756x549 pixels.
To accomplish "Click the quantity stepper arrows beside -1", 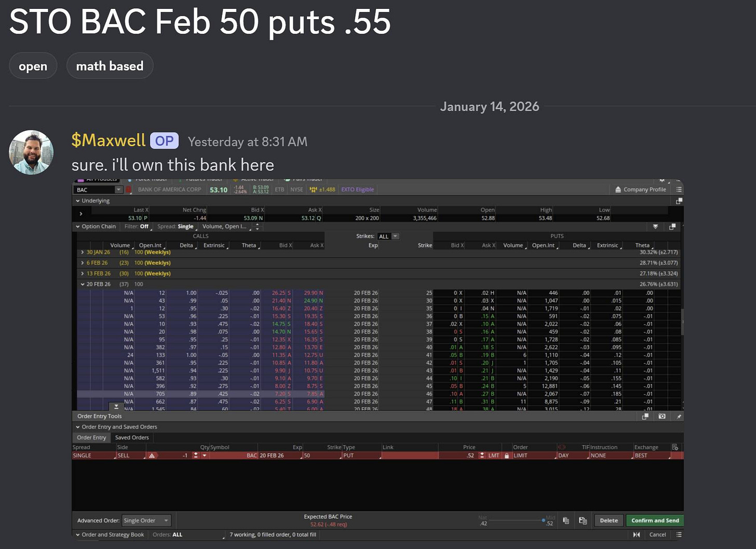I will [196, 456].
